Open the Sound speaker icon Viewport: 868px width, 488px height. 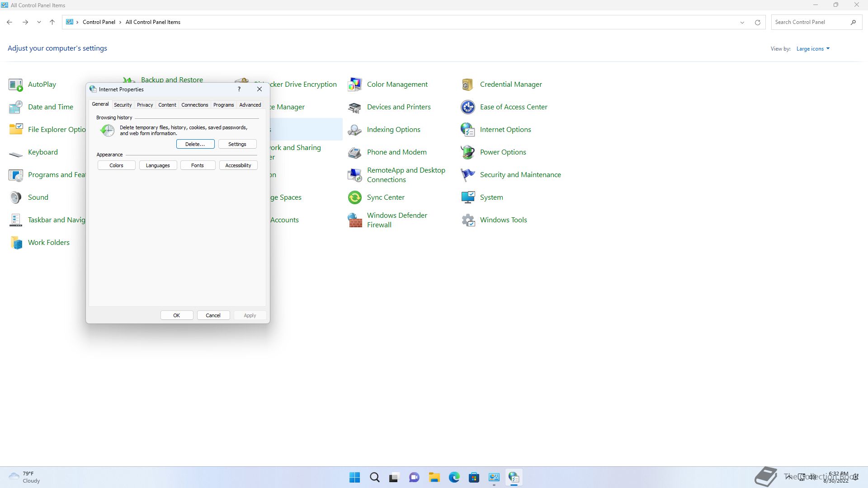coord(16,197)
